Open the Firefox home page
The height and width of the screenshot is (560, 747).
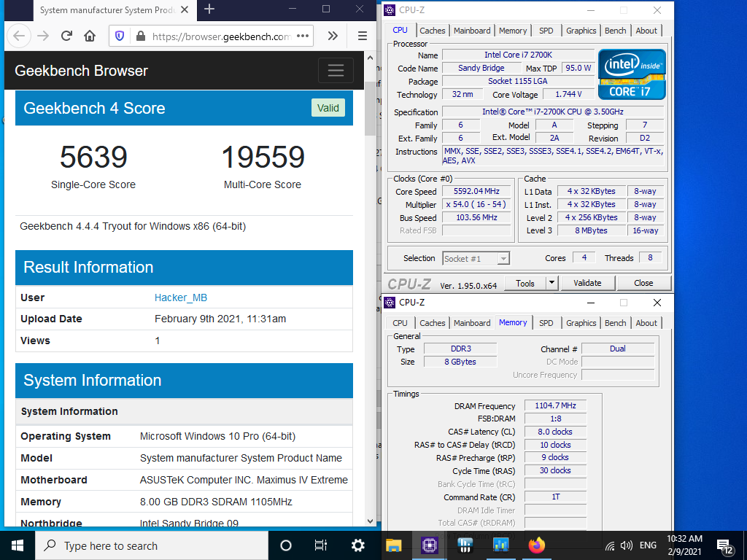90,36
